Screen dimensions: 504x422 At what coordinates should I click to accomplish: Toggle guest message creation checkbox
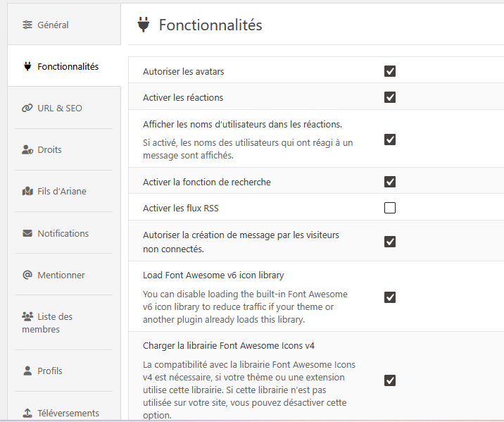pyautogui.click(x=390, y=242)
